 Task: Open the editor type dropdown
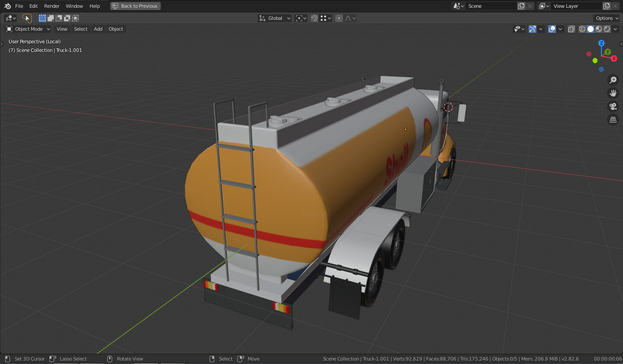pos(10,18)
